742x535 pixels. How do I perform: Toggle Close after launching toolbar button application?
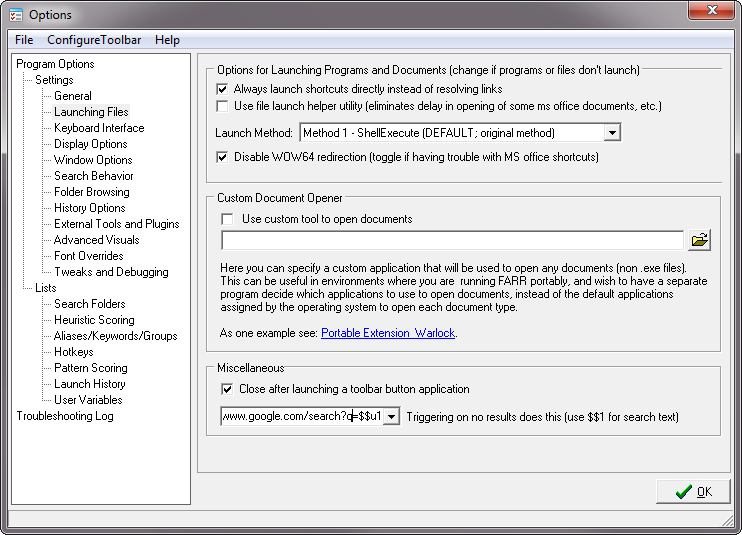(227, 389)
